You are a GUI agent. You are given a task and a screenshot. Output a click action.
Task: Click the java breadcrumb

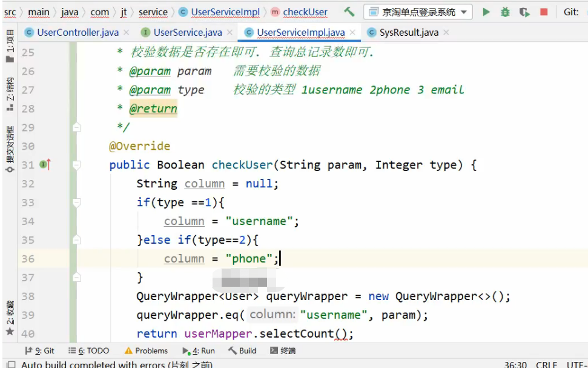coord(70,12)
